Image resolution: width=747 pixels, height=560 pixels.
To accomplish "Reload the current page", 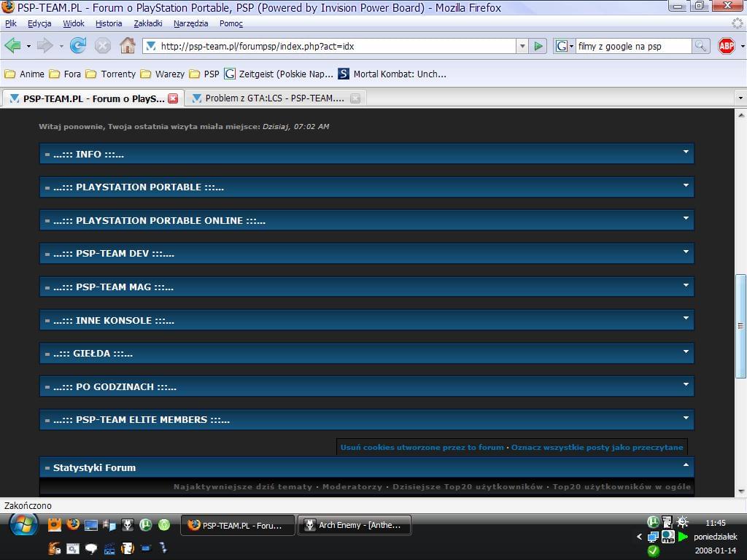I will (77, 46).
